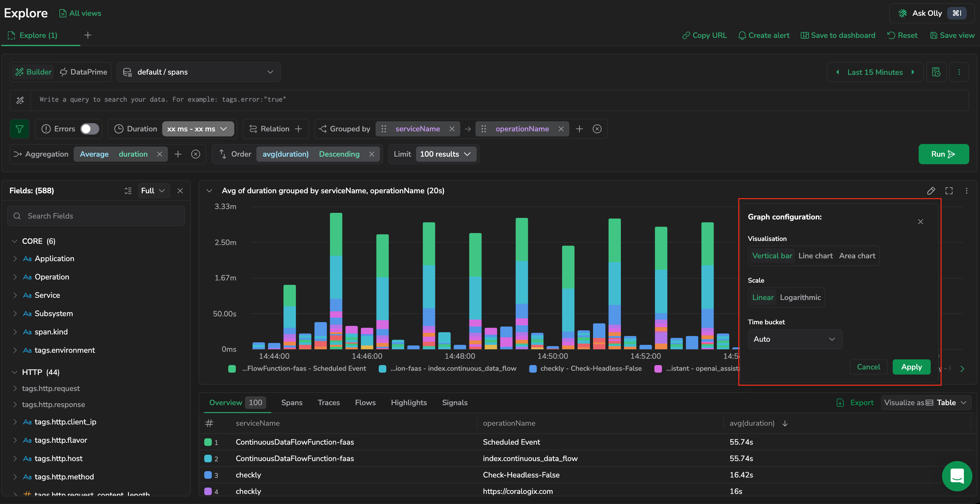Select Line chart visualisation

click(x=815, y=256)
